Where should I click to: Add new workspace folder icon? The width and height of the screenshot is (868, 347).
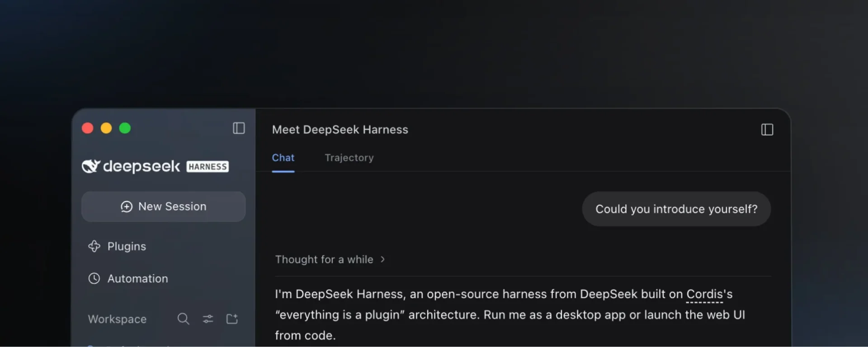pyautogui.click(x=232, y=319)
